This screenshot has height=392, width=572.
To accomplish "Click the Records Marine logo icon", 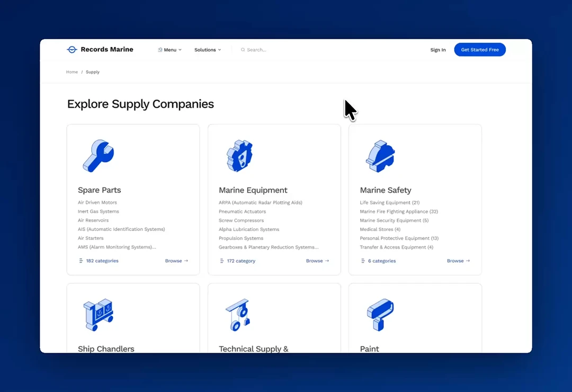I will coord(72,50).
